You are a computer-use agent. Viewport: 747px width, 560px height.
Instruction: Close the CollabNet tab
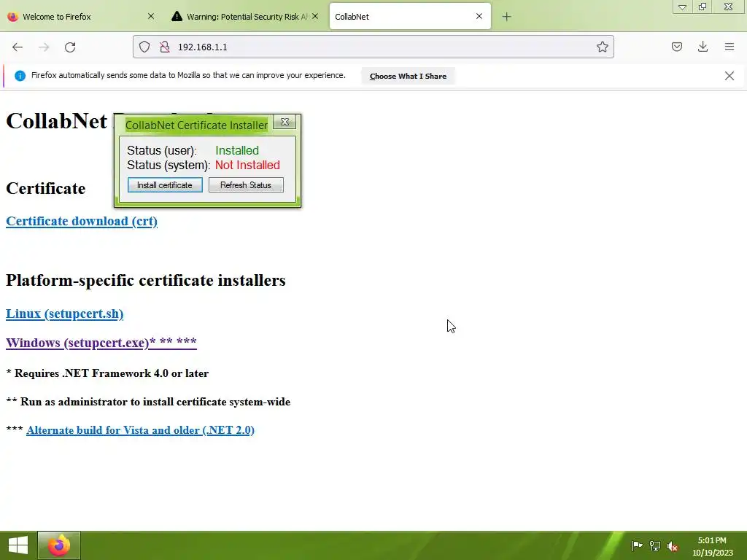point(479,16)
